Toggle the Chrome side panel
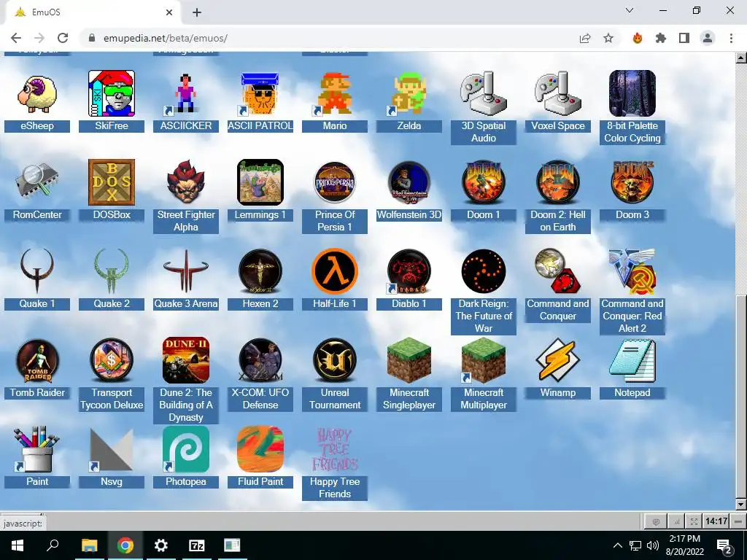Image resolution: width=747 pixels, height=560 pixels. (684, 38)
